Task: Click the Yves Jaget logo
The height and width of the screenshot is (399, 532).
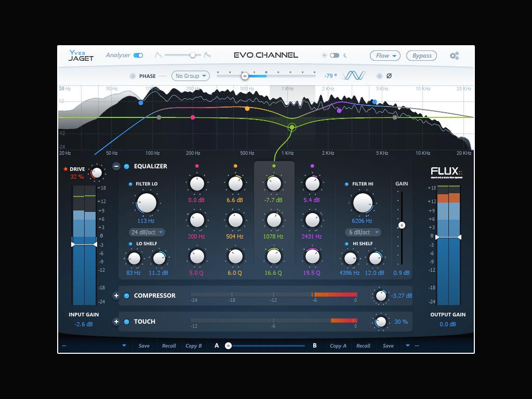Action: pos(81,56)
